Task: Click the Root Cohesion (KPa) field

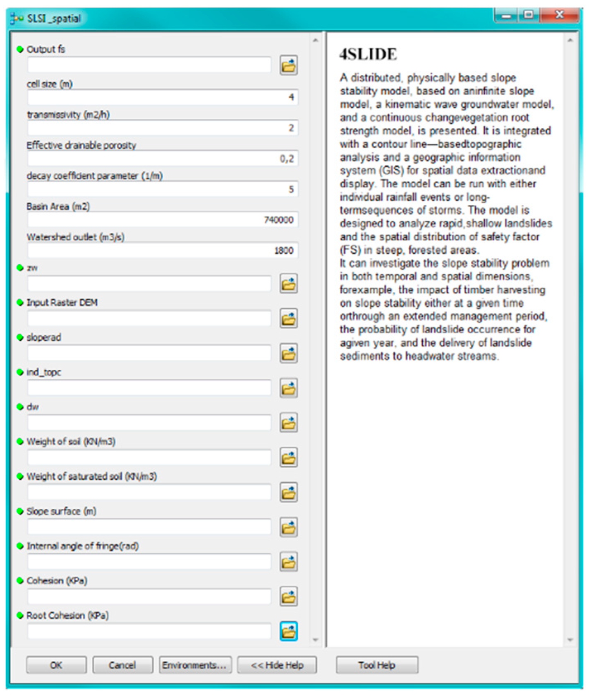Action: click(149, 631)
